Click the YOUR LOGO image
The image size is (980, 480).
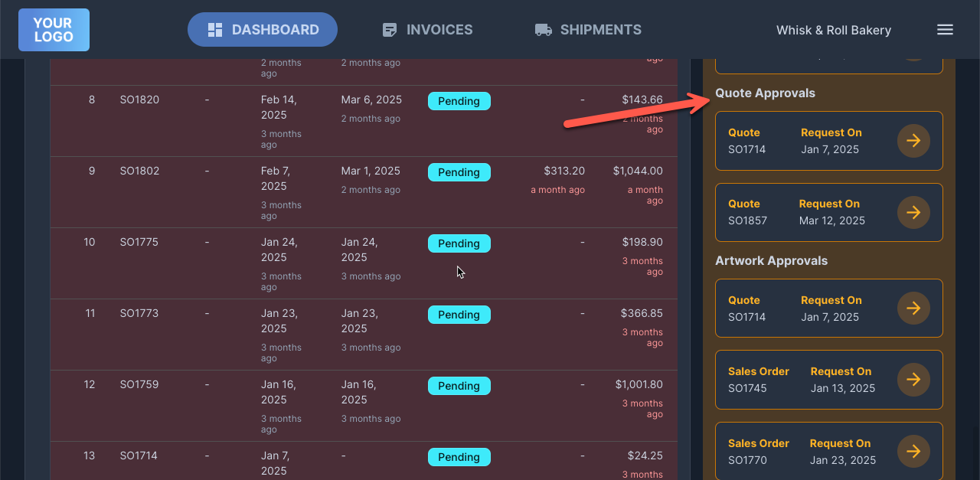[54, 30]
